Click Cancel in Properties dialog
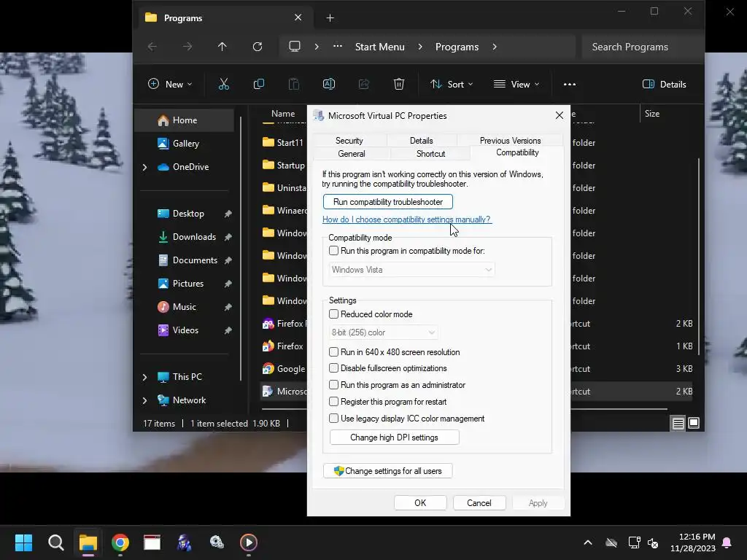The height and width of the screenshot is (560, 747). click(479, 503)
